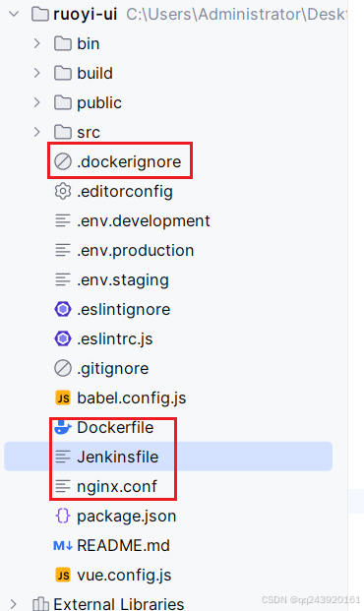Expand the bin folder
The height and width of the screenshot is (611, 364).
coord(37,43)
